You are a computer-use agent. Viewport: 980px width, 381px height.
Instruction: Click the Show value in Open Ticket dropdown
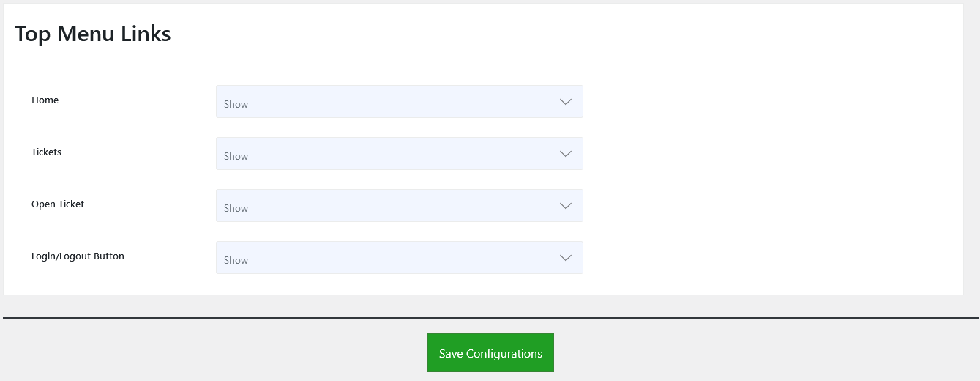pos(236,209)
